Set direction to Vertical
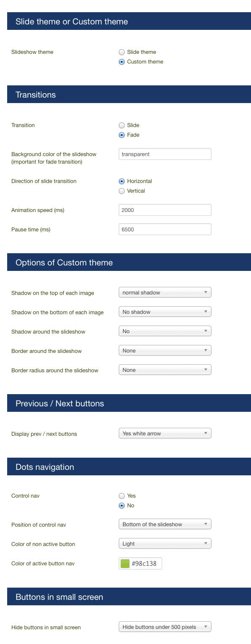The height and width of the screenshot is (644, 251). tap(122, 191)
